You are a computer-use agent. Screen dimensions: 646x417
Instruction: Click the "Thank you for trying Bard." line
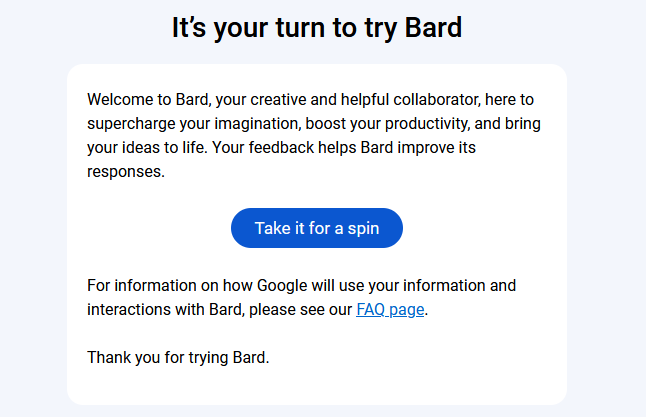[178, 357]
